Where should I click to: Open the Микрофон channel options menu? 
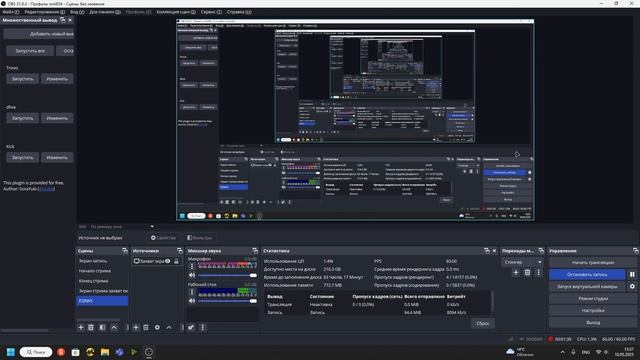[x=192, y=267]
